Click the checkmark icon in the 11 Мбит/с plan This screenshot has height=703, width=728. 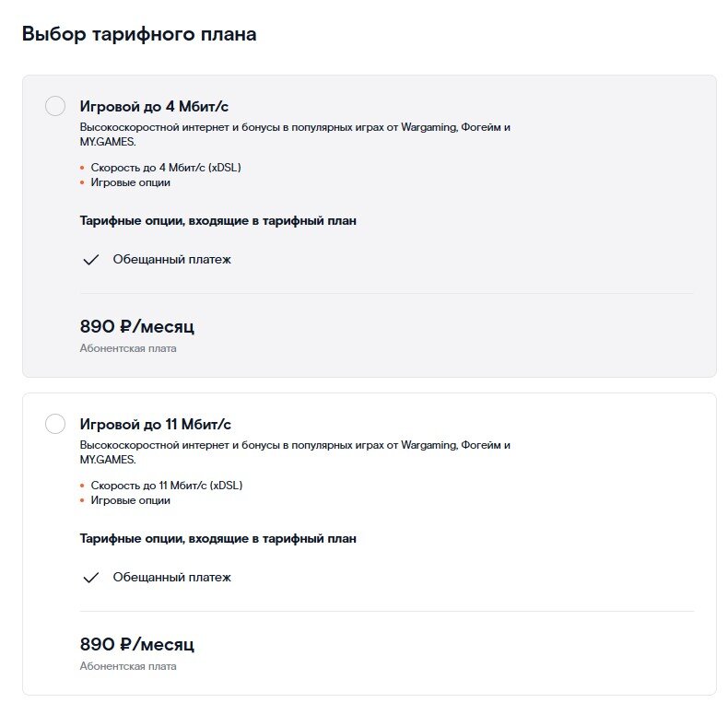[90, 578]
